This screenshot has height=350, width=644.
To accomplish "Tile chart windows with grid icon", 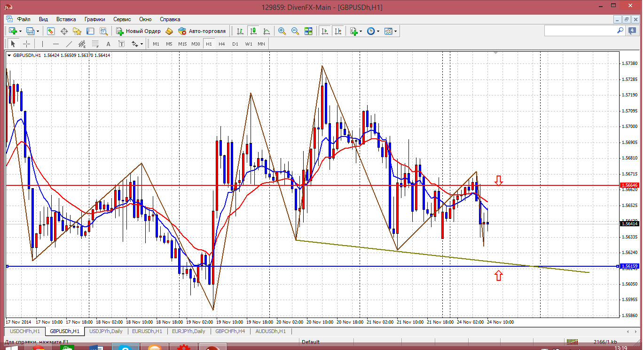I will [308, 31].
